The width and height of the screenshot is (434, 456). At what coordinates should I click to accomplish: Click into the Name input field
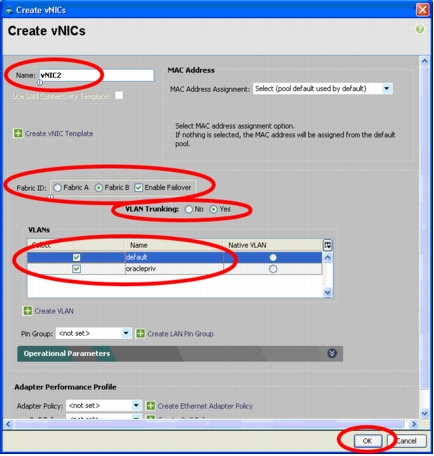pyautogui.click(x=96, y=75)
